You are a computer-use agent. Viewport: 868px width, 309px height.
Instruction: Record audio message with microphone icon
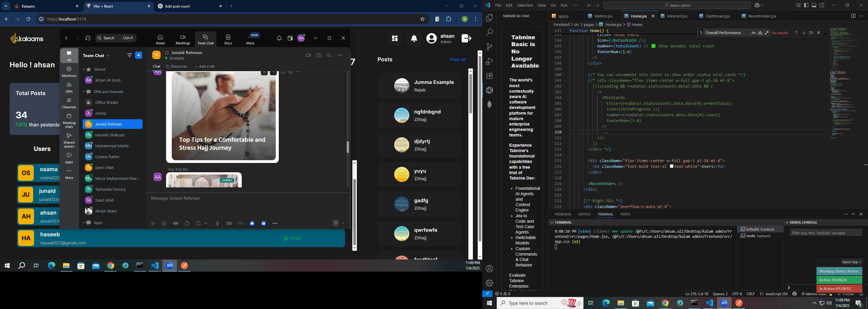click(x=217, y=223)
